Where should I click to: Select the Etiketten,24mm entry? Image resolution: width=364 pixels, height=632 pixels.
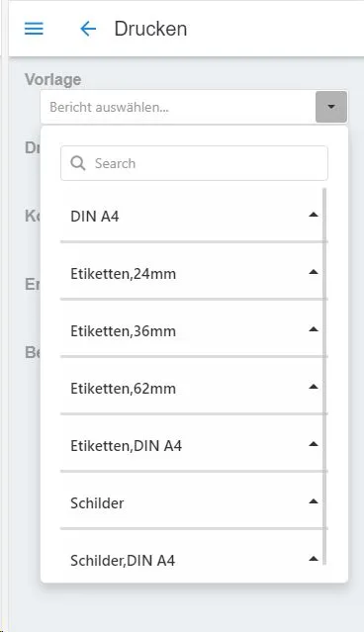(194, 274)
